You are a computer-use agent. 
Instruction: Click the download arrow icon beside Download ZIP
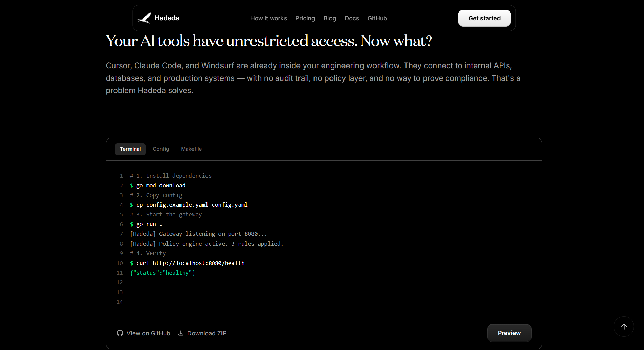click(x=181, y=333)
